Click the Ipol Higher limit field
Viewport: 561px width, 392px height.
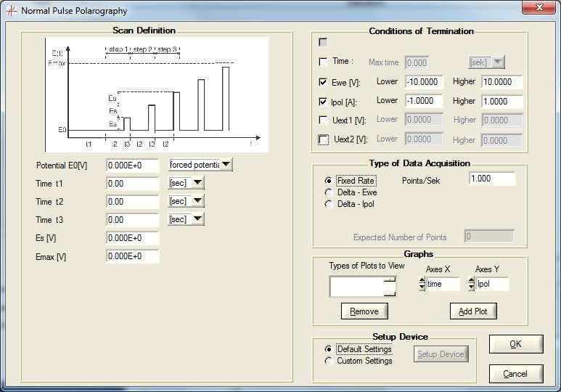tap(502, 102)
